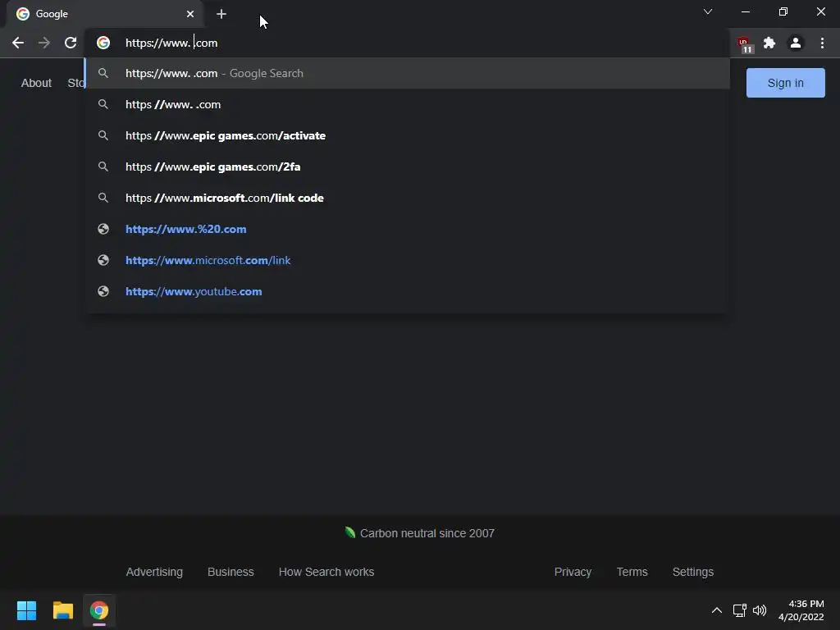Open the Business footer link

(231, 572)
